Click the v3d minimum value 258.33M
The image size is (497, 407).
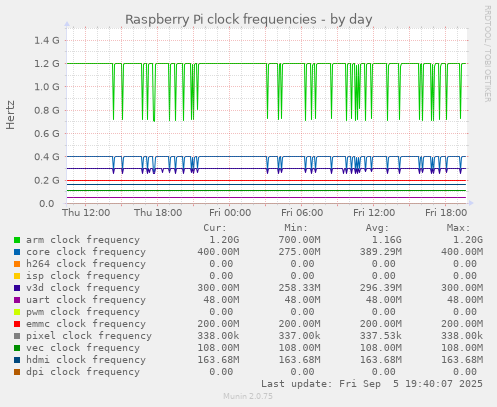(x=299, y=288)
